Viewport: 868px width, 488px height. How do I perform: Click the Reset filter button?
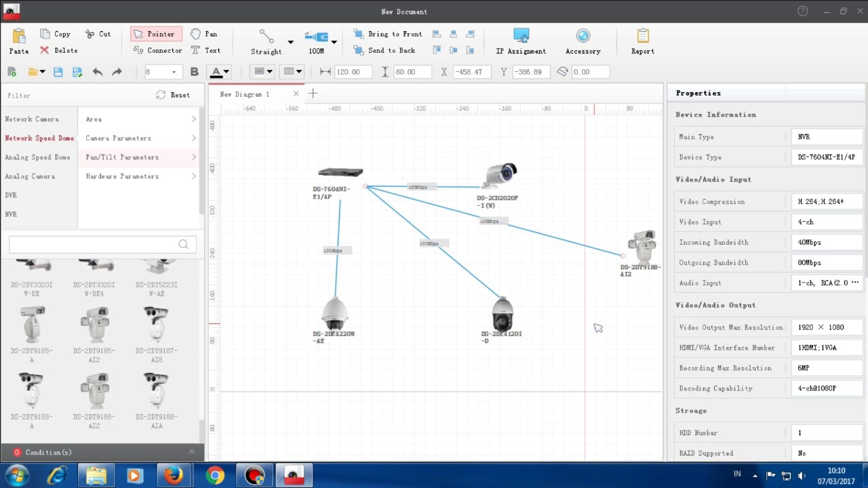pos(173,95)
